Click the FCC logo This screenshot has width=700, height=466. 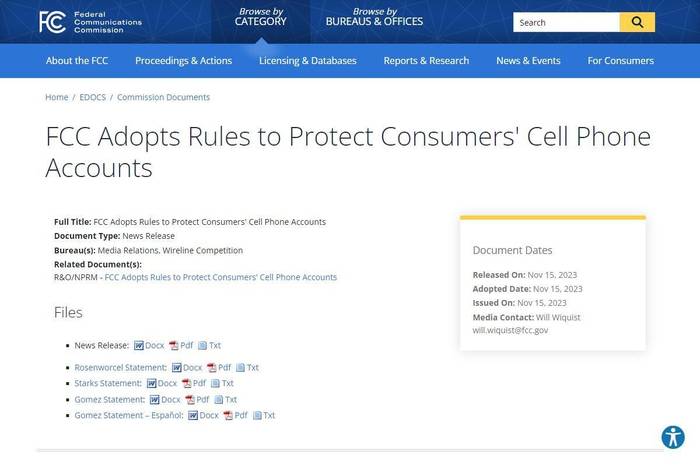[90, 22]
